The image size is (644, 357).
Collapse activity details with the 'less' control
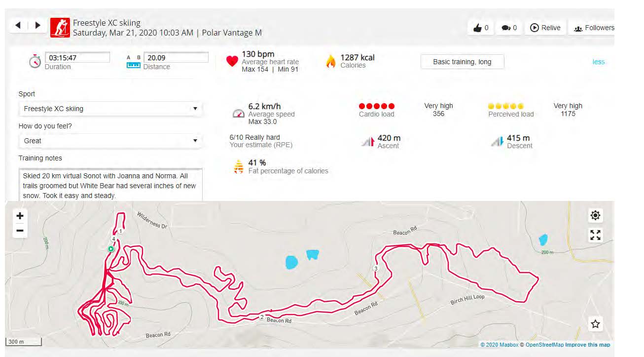(598, 62)
